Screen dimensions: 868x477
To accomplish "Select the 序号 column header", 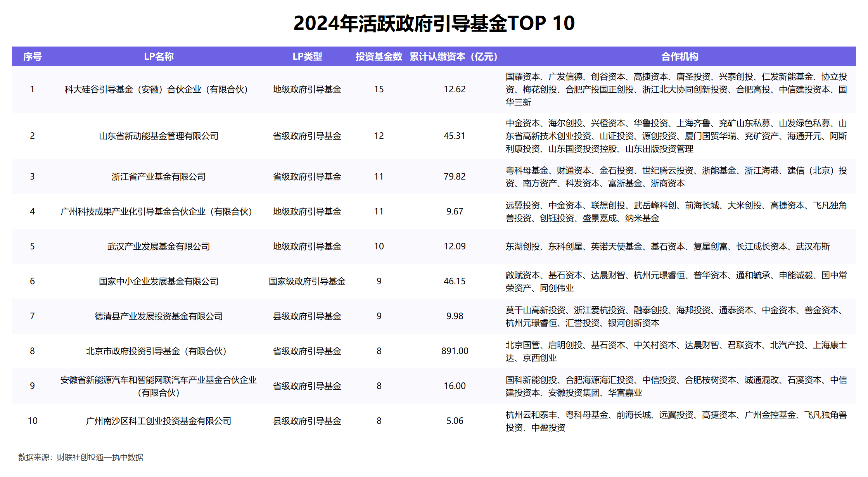I will (x=33, y=57).
